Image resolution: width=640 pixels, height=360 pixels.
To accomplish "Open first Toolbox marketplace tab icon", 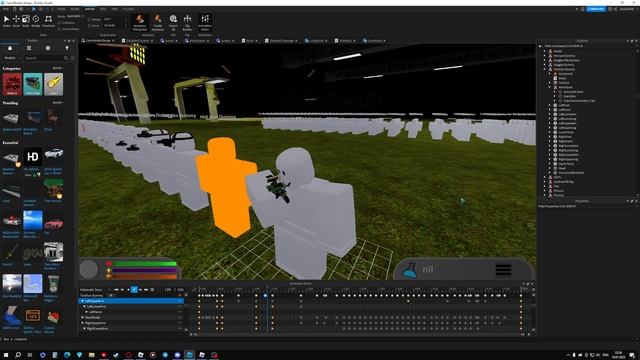I will [10, 48].
